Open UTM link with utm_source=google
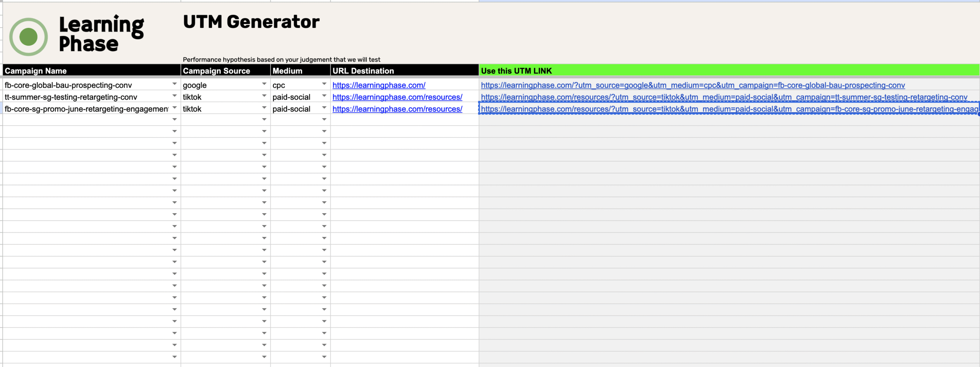The height and width of the screenshot is (367, 980). click(x=693, y=85)
